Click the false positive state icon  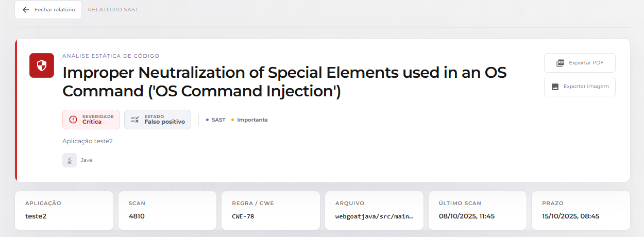point(135,120)
